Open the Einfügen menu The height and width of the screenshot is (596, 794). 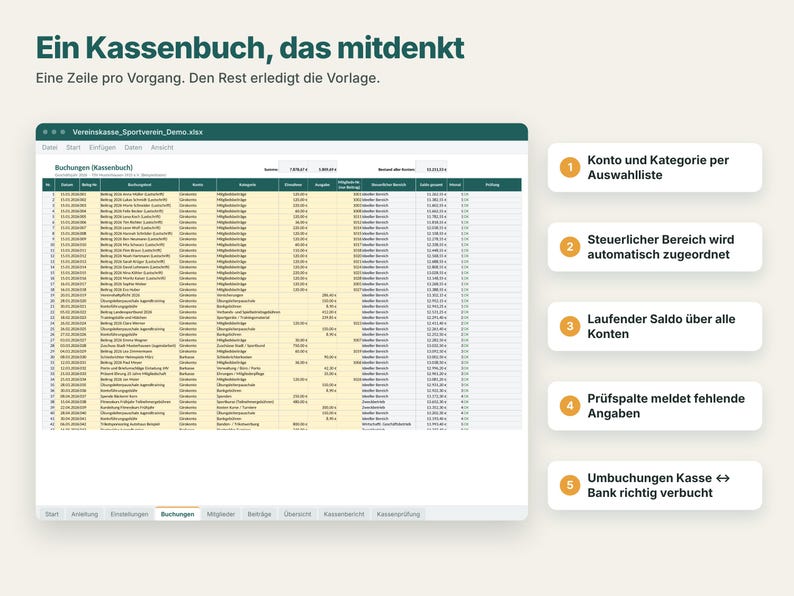102,147
